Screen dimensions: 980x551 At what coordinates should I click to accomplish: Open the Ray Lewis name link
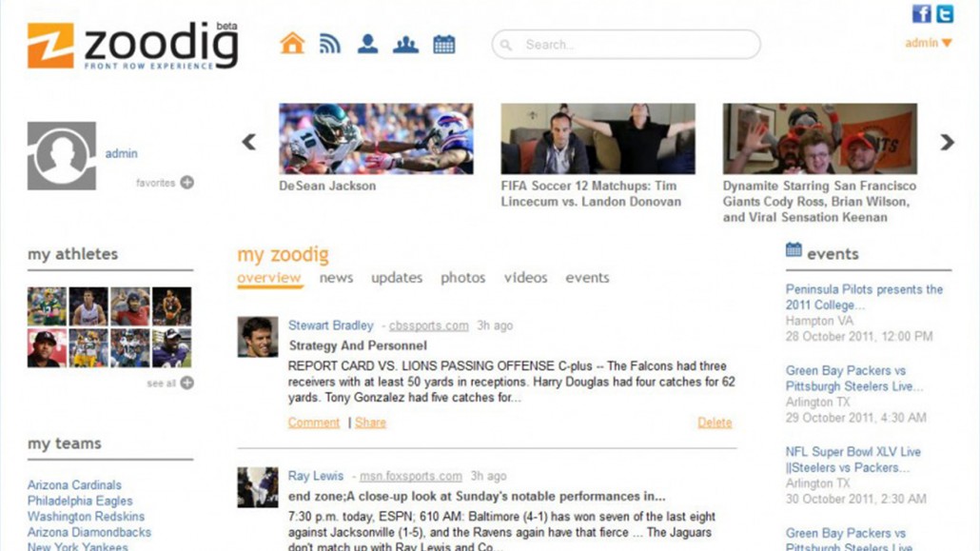point(316,476)
